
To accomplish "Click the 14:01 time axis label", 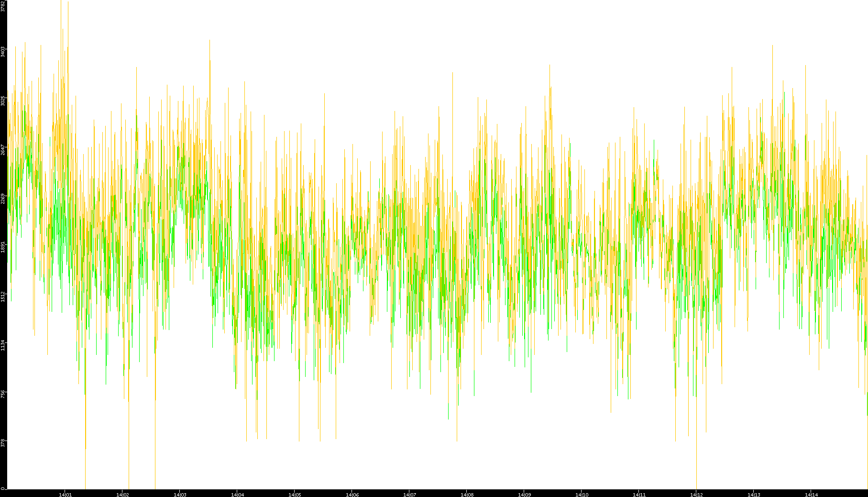I will tap(66, 495).
